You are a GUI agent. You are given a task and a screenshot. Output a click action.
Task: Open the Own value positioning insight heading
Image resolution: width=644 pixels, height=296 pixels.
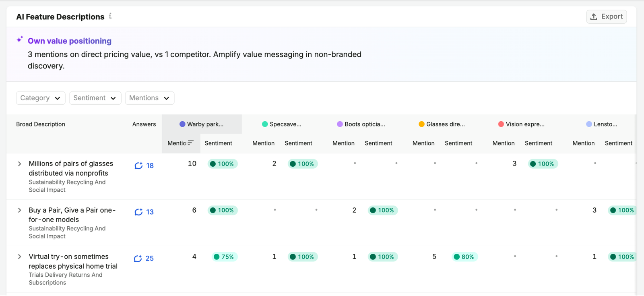click(70, 41)
